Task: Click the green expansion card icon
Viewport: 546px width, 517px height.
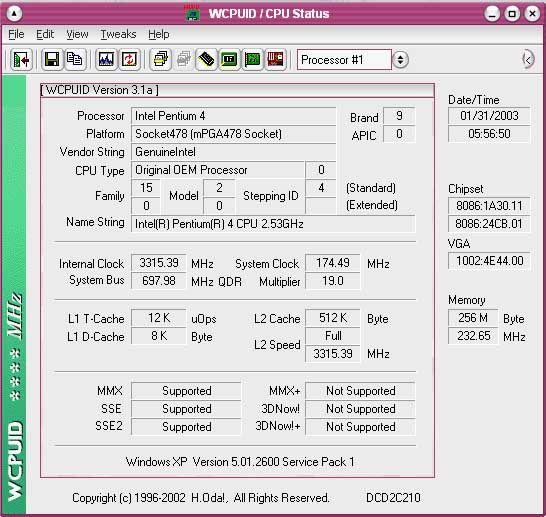Action: (x=252, y=60)
